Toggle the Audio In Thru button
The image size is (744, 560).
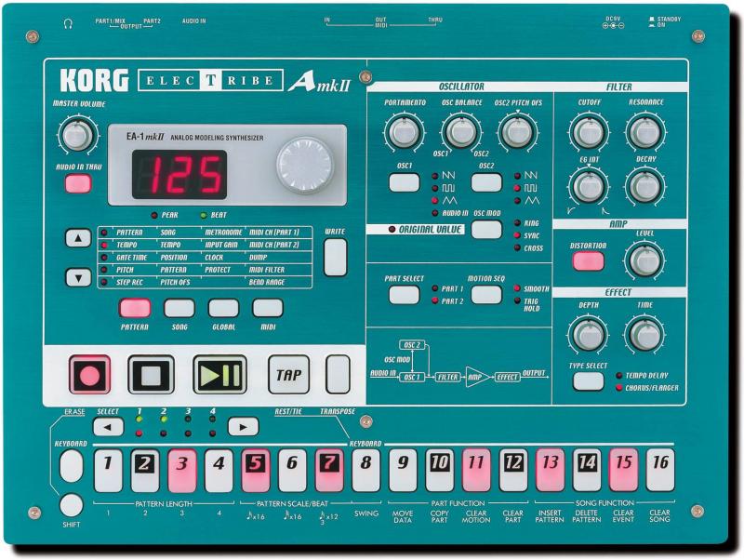(77, 183)
